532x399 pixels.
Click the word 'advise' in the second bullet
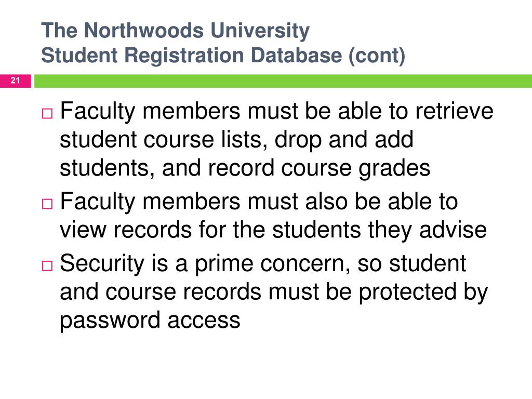(x=453, y=230)
